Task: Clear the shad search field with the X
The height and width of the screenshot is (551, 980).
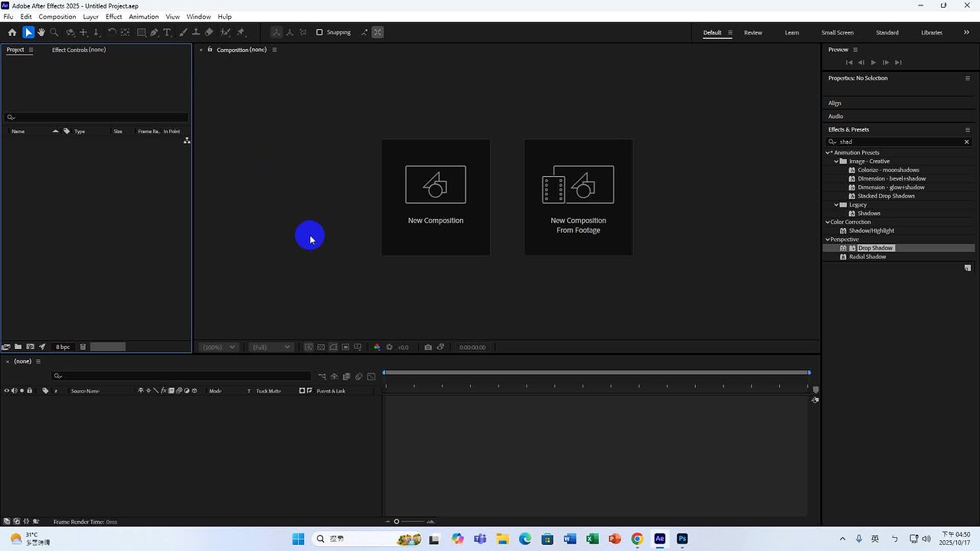Action: point(966,142)
